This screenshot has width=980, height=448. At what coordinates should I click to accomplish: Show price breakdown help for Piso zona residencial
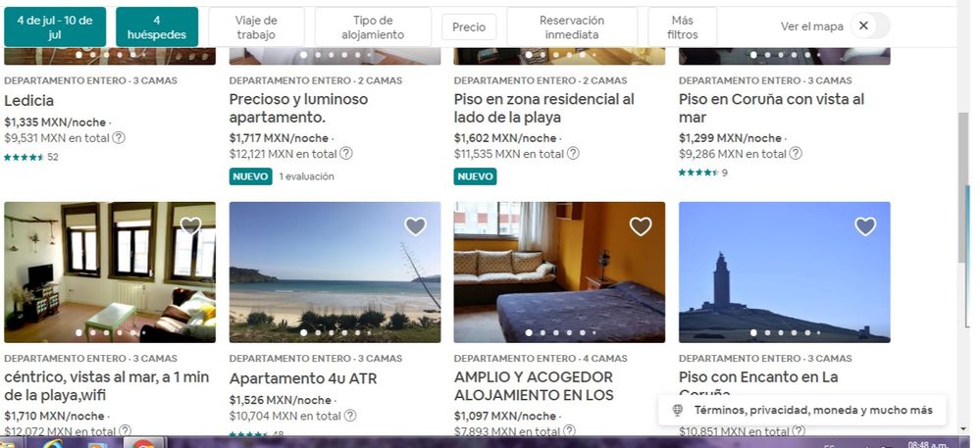pyautogui.click(x=573, y=153)
